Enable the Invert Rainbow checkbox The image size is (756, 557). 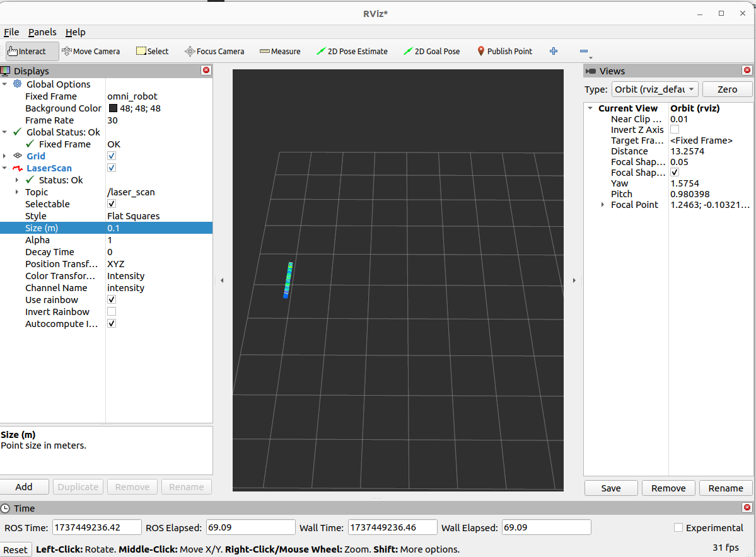click(x=112, y=312)
